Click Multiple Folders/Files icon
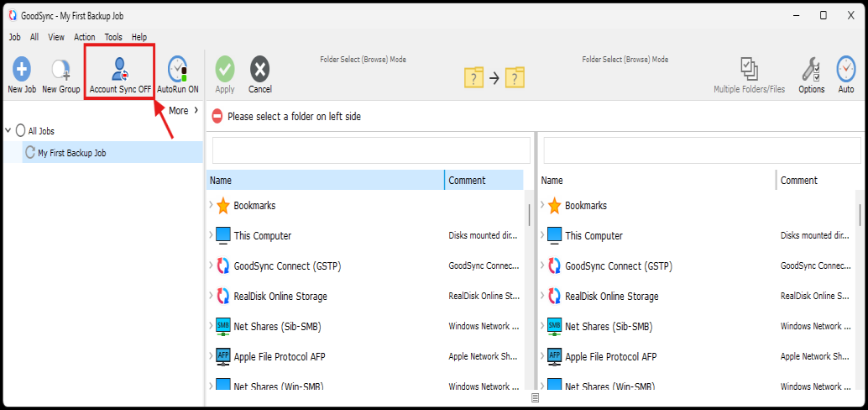This screenshot has height=410, width=868. [749, 71]
